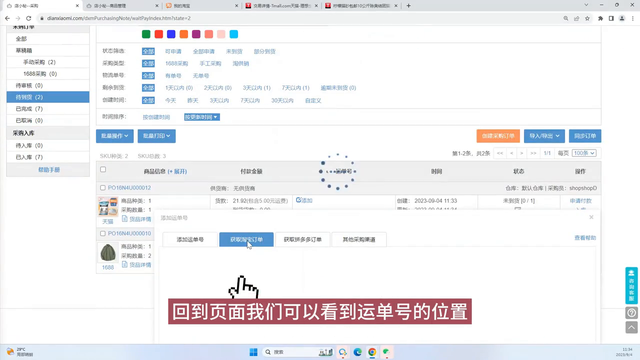Check the box for order PO16N4U000012

[103, 188]
